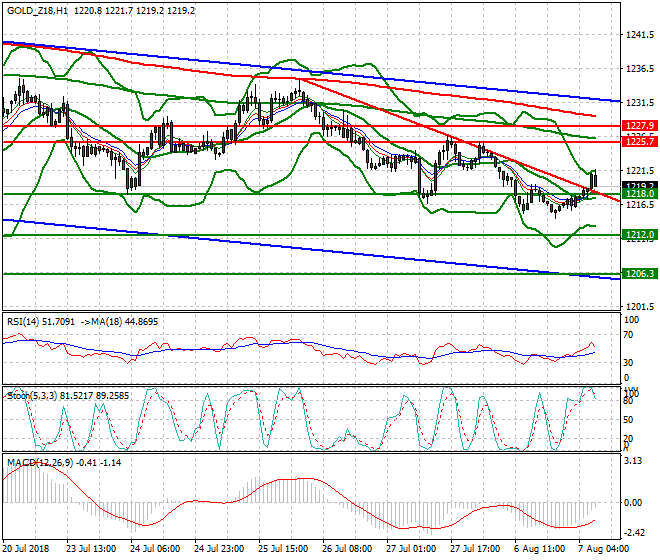
Task: Click the Stoch(5,3,3) indicator label
Action: [x=32, y=396]
